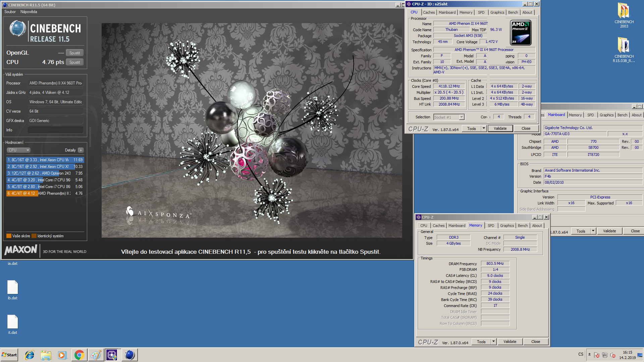Click the Core Speed value 4118.12 MHz

coord(449,86)
